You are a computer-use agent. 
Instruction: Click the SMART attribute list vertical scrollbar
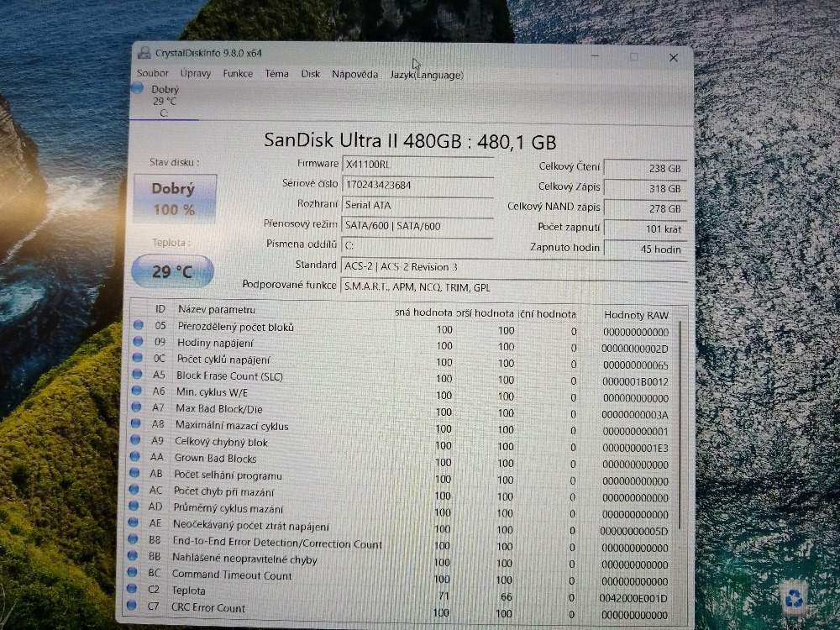[x=681, y=423]
